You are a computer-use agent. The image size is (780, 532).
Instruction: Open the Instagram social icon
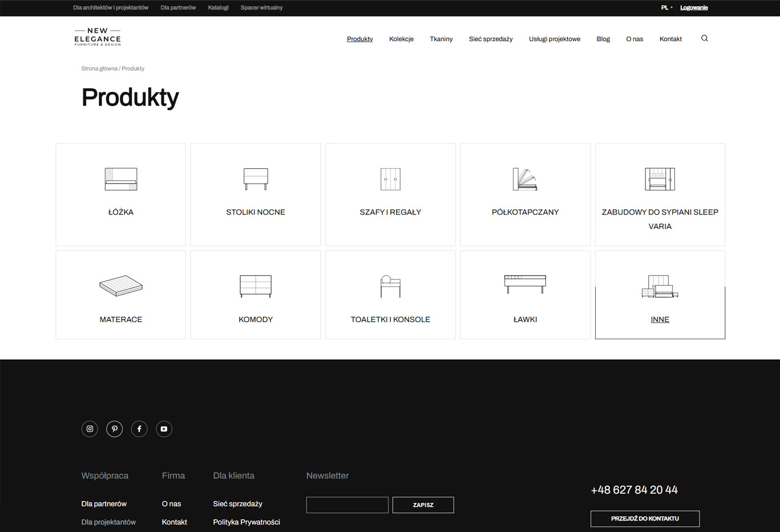click(x=90, y=429)
